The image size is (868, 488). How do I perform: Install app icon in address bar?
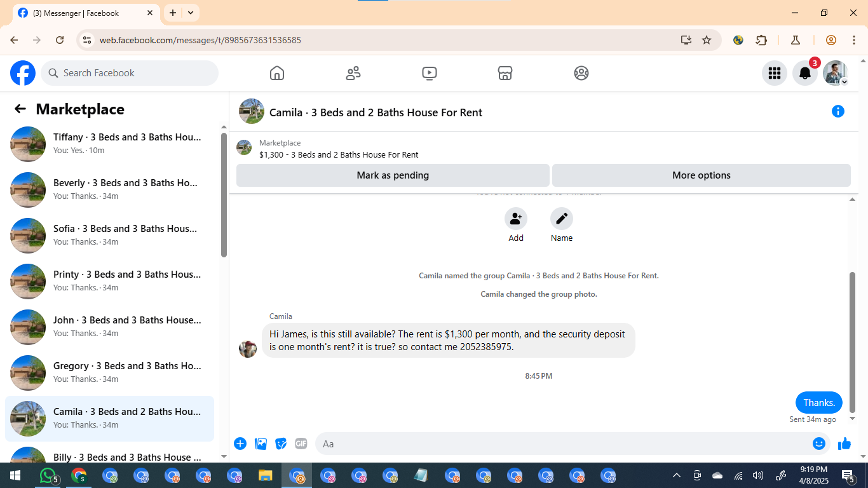tap(686, 40)
